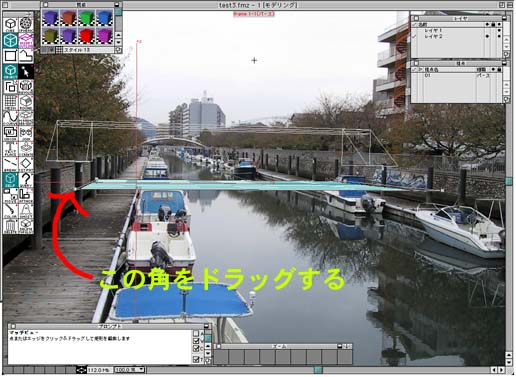Viewport: 516px width, 377px height.
Task: Toggle the T checkbox in Prompt panel
Action: (196, 359)
